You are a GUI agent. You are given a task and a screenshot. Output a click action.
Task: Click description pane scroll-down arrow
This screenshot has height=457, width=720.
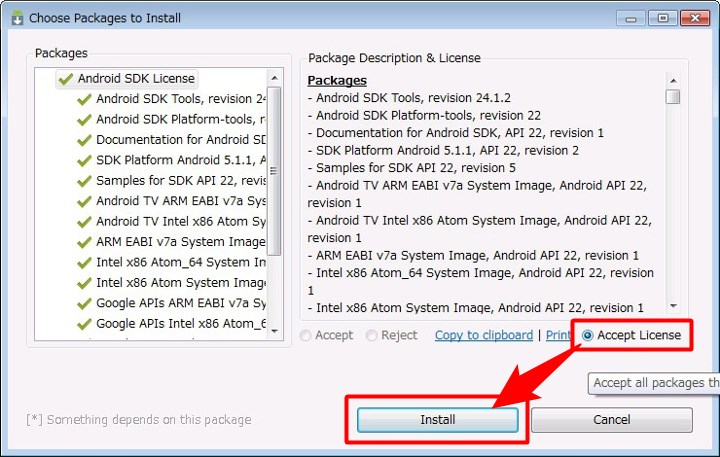(x=673, y=306)
